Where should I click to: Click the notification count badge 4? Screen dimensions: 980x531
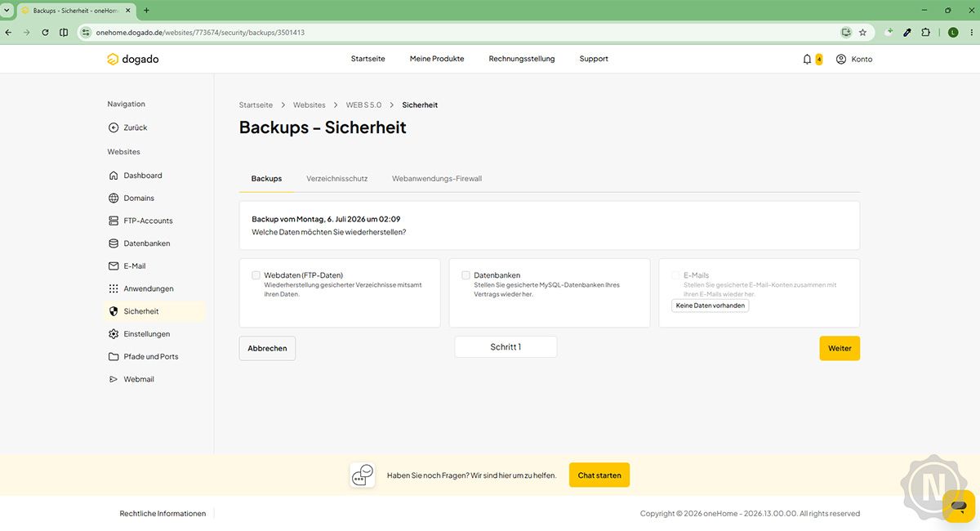[x=819, y=59]
